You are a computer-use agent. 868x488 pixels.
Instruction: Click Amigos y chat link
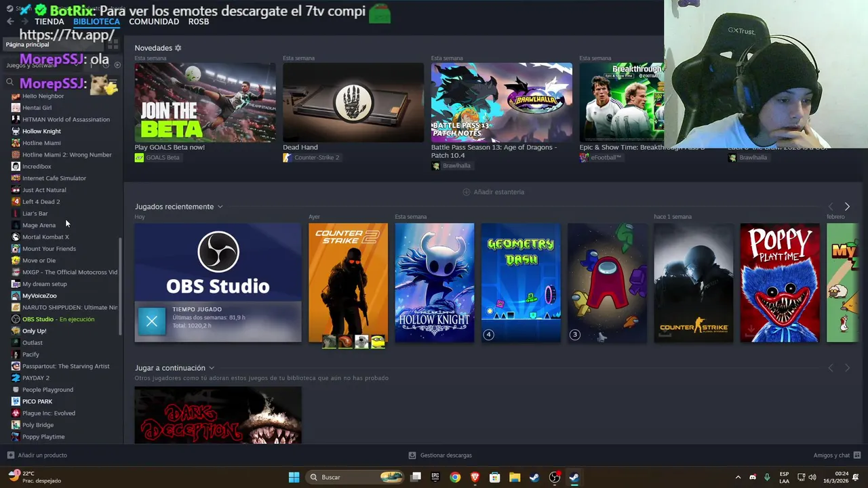click(831, 455)
